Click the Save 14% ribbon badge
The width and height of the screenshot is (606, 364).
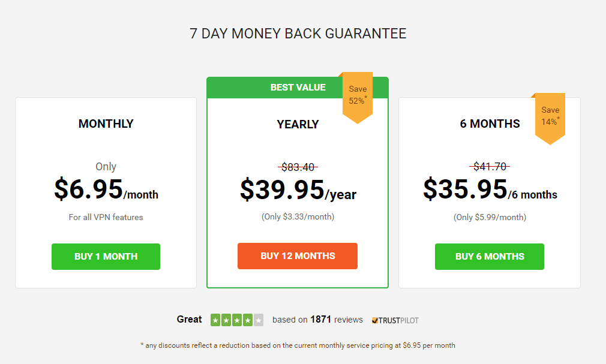tap(550, 118)
